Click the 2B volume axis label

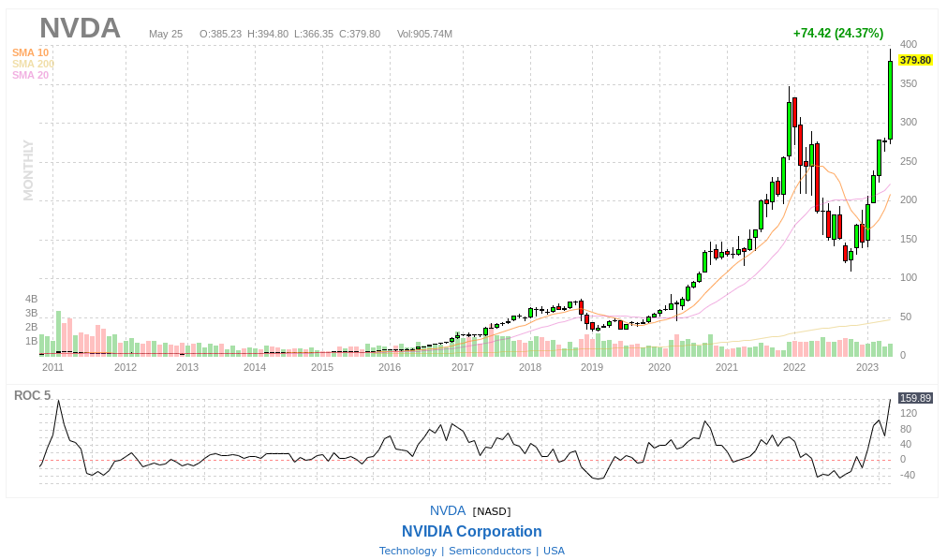point(32,327)
